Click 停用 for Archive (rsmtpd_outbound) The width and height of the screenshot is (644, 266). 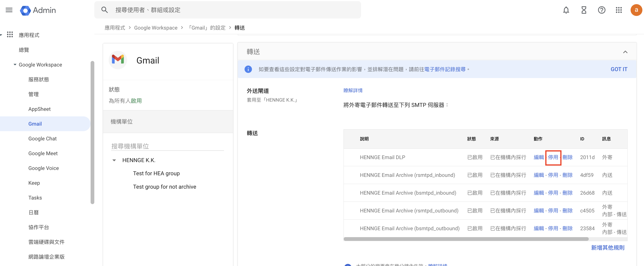(x=553, y=211)
